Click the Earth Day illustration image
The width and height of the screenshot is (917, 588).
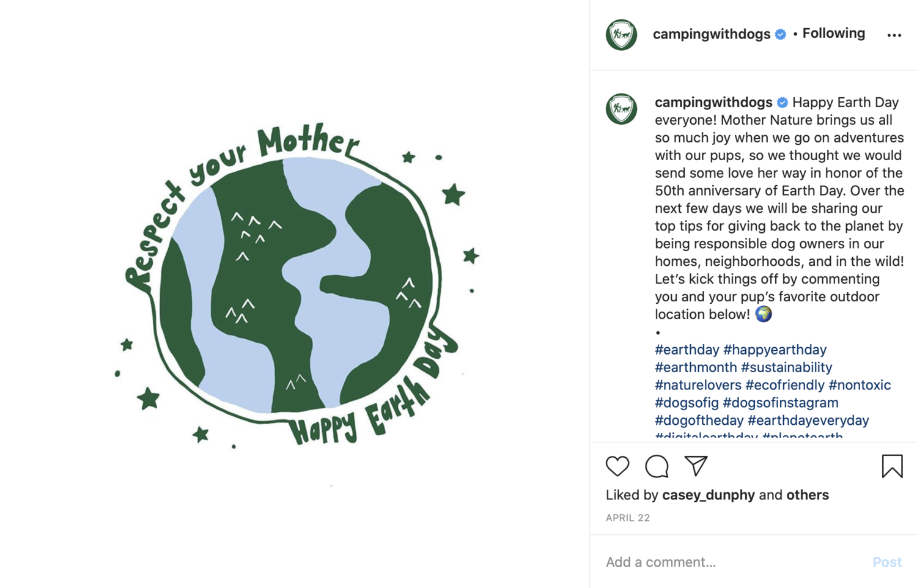click(295, 294)
